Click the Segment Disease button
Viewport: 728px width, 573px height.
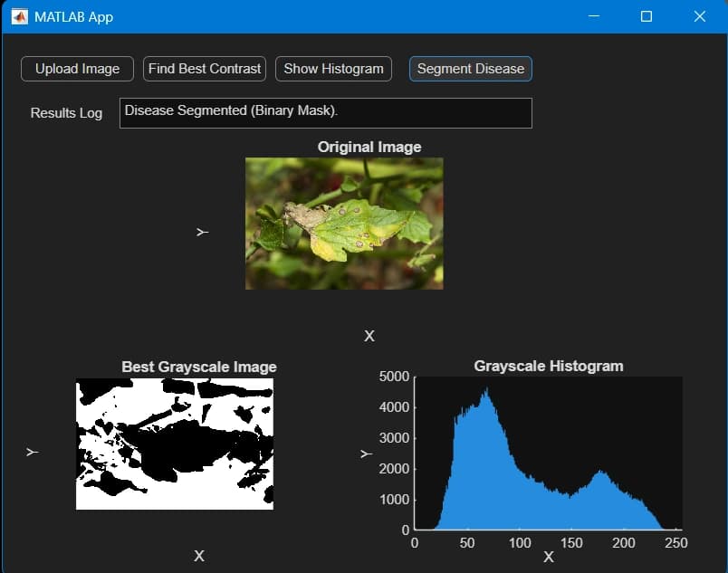pyautogui.click(x=470, y=69)
